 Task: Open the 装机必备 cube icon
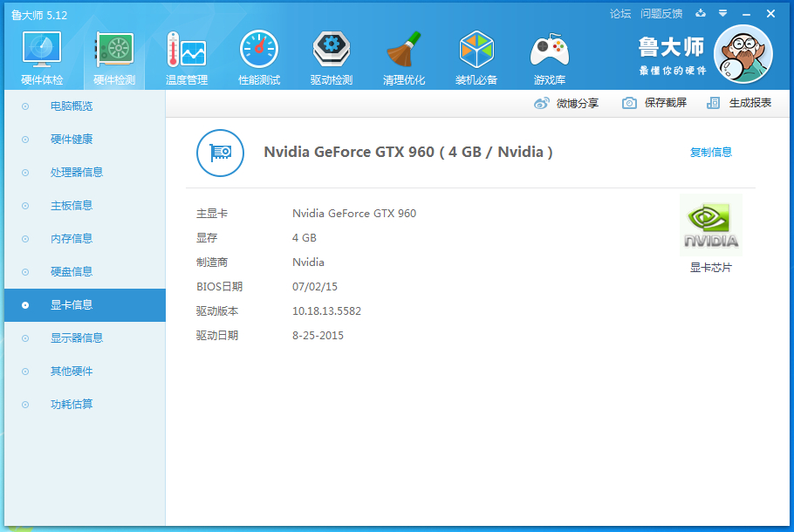(476, 49)
